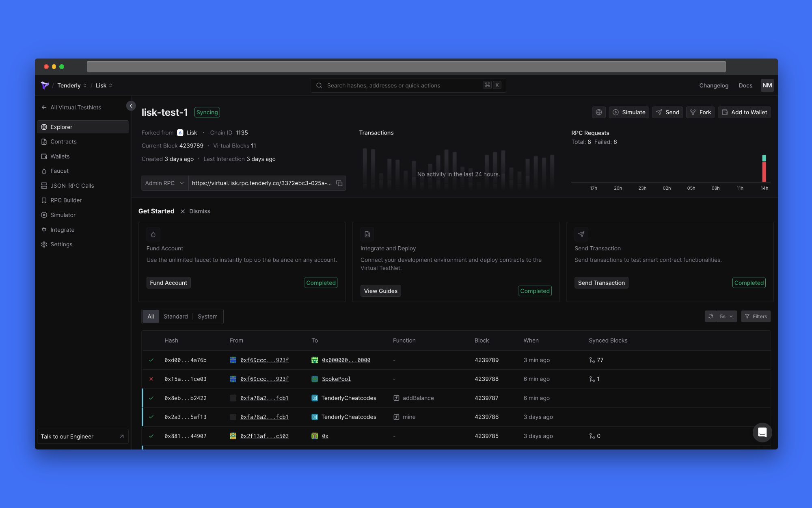This screenshot has width=812, height=508.
Task: Open the Filters panel above the transactions table
Action: tap(756, 316)
